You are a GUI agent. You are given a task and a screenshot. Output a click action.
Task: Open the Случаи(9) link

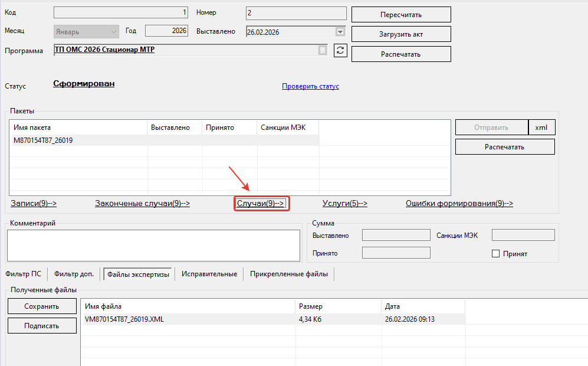point(261,203)
